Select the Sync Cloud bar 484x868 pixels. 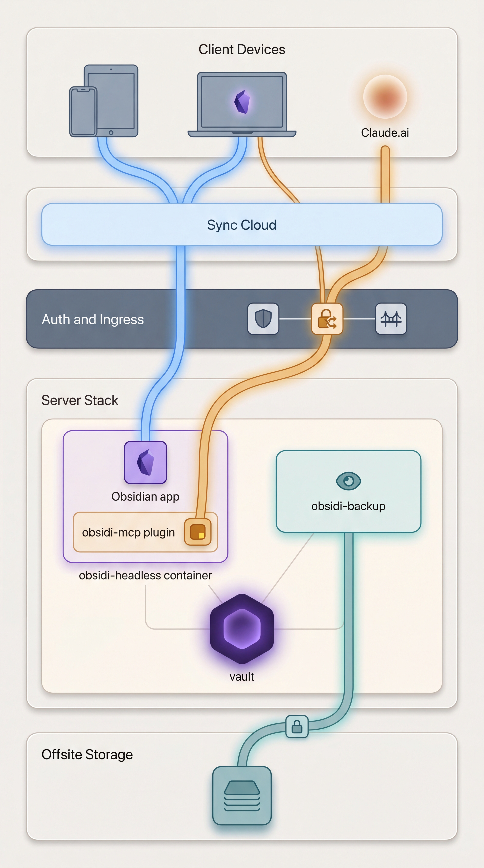tap(242, 224)
